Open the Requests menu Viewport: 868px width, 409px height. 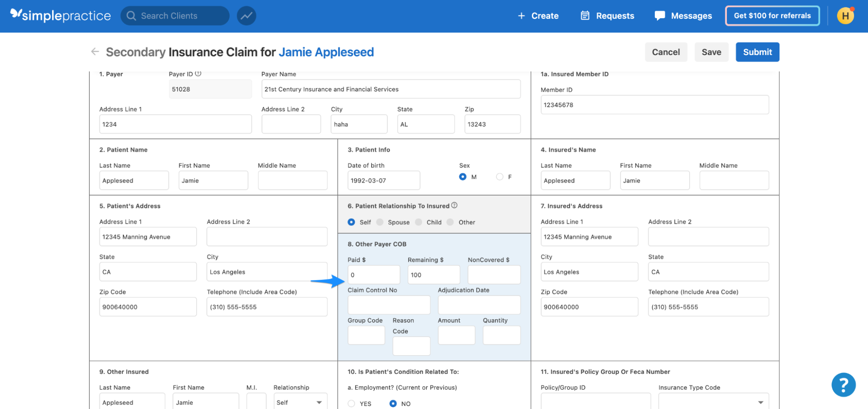click(615, 16)
